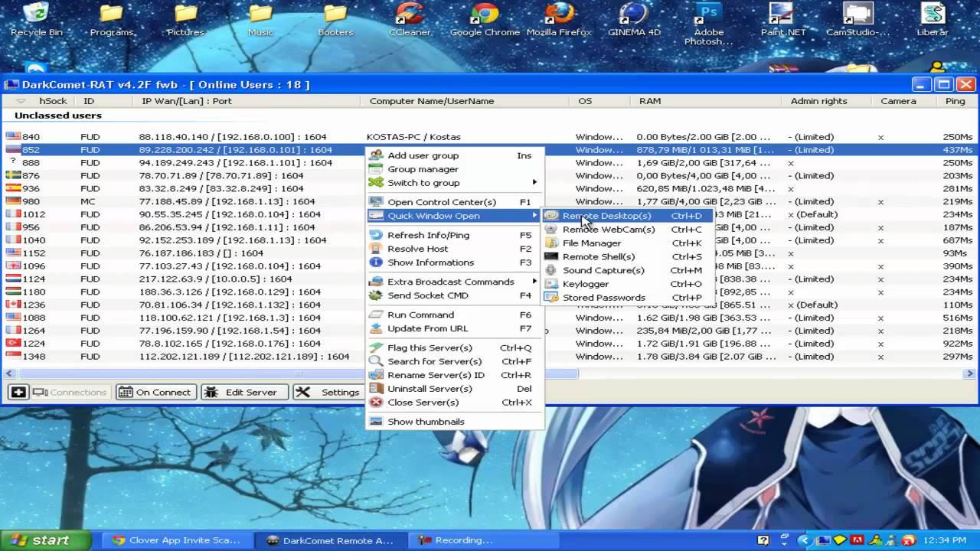Click the flag icon of row 840
The width and height of the screenshot is (980, 551).
(13, 137)
